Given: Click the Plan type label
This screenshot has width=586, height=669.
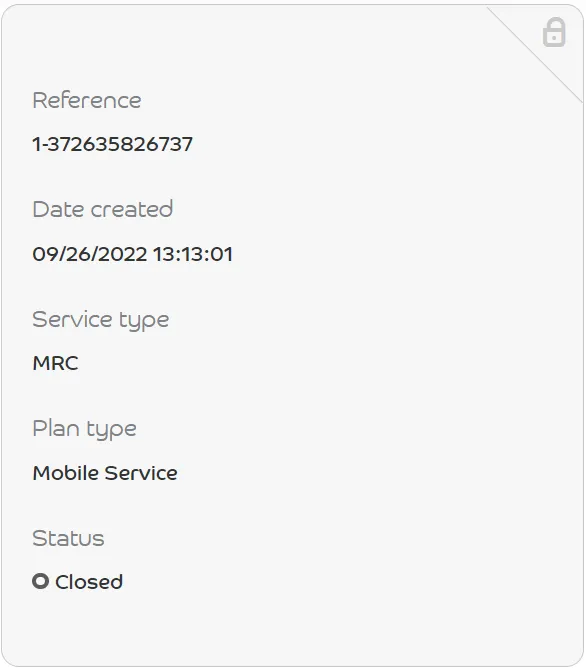Looking at the screenshot, I should (x=85, y=429).
